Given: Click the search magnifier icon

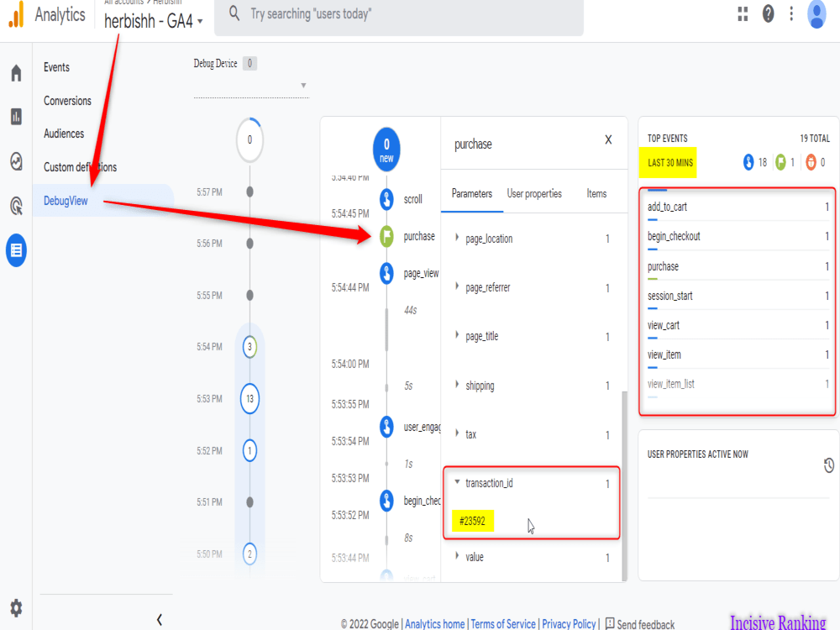Looking at the screenshot, I should point(234,13).
